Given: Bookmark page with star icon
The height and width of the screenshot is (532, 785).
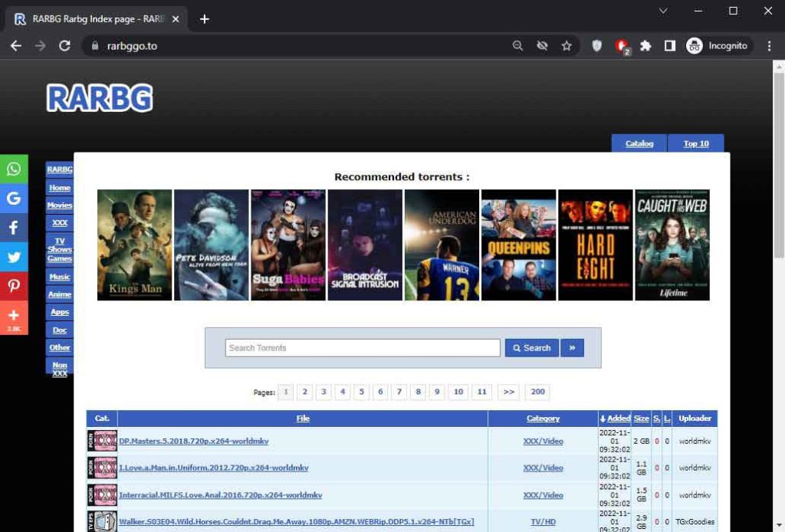Looking at the screenshot, I should click(x=567, y=46).
